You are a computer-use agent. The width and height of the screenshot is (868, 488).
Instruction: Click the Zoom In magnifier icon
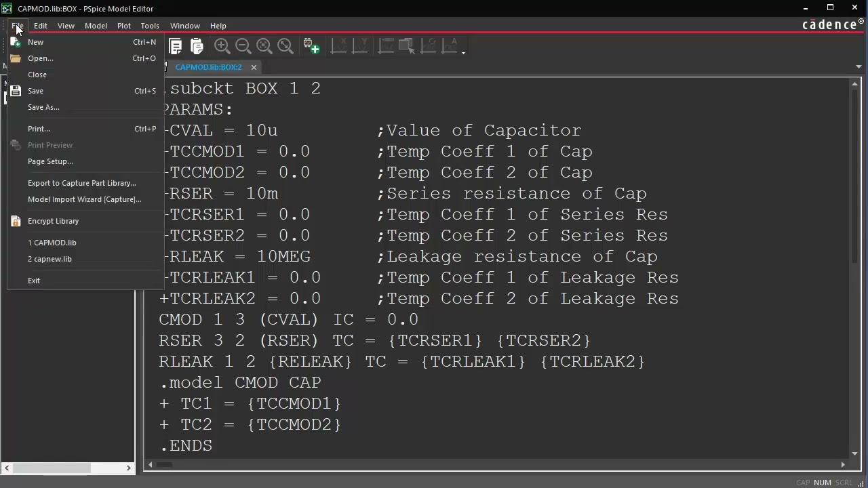point(222,46)
